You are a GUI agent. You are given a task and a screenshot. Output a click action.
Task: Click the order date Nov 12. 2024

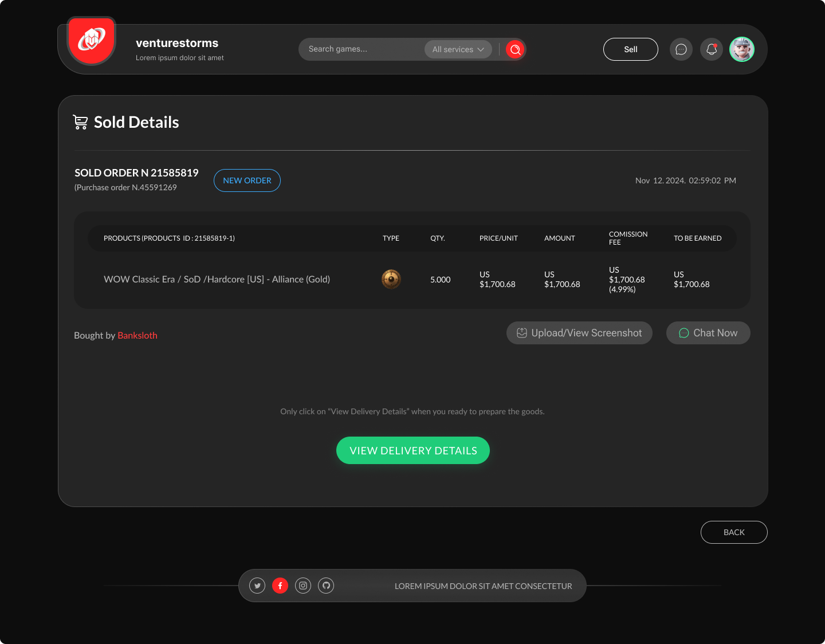point(686,180)
